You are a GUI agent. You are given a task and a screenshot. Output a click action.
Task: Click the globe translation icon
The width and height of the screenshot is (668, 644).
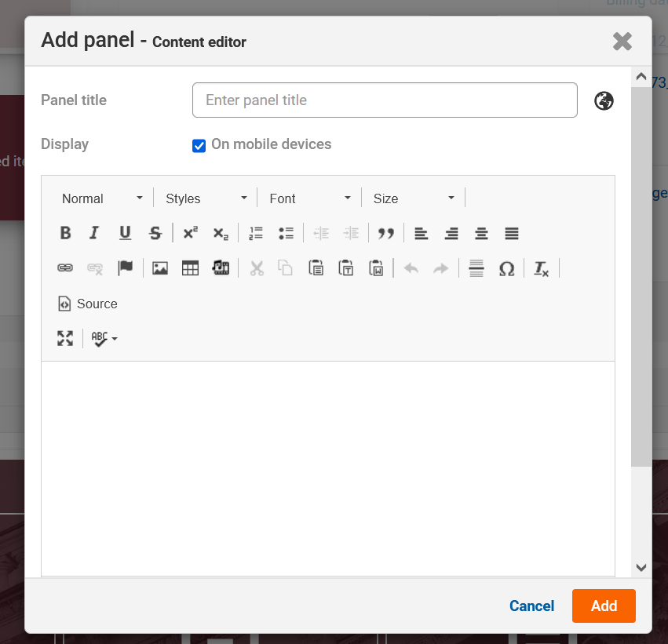604,100
